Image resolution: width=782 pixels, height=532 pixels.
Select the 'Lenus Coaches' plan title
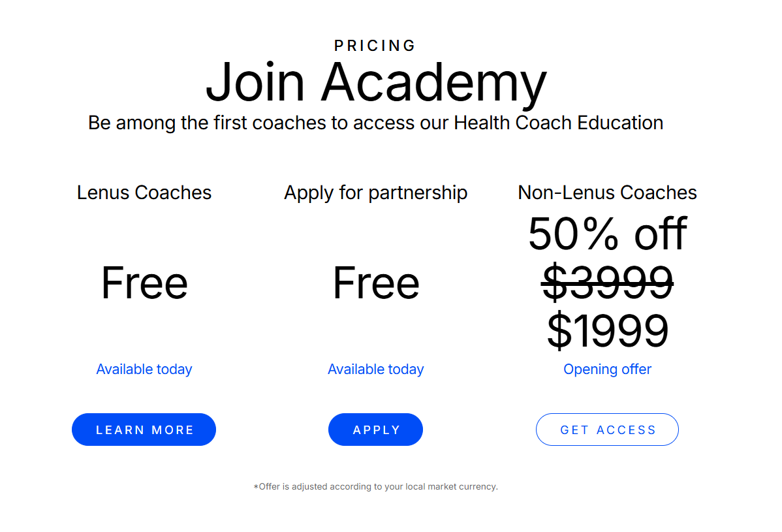(144, 193)
